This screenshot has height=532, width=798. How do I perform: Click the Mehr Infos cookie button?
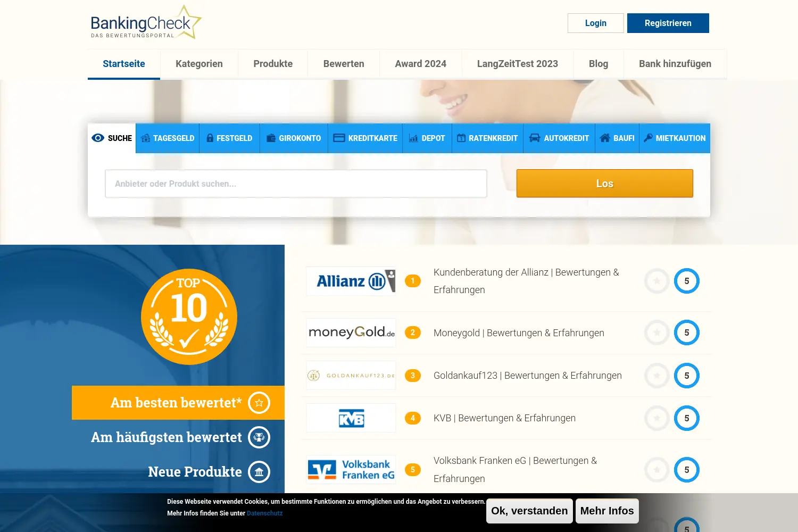click(607, 511)
